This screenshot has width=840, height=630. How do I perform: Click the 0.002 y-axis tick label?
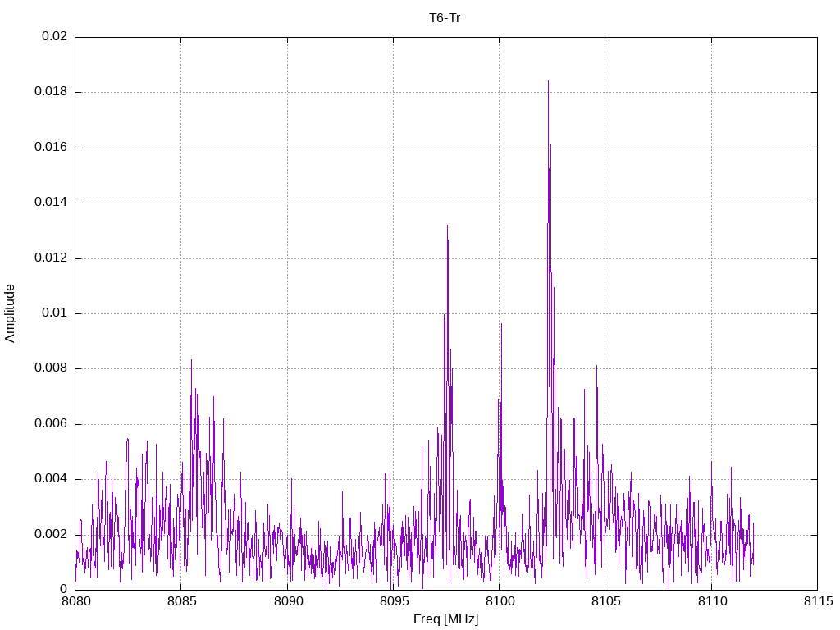(51, 534)
